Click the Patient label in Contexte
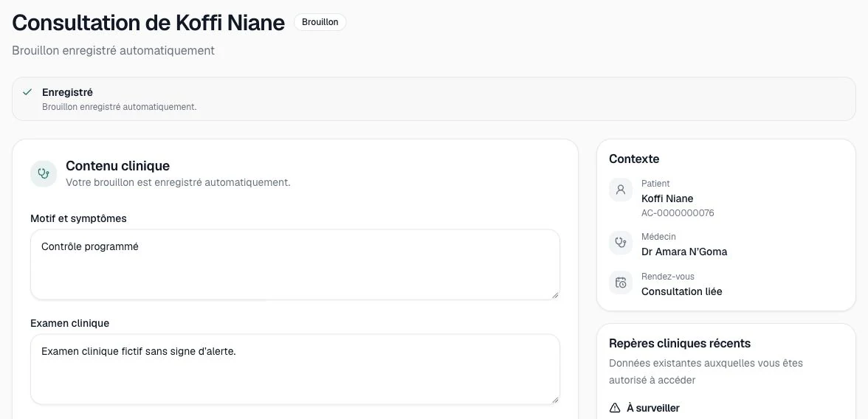This screenshot has height=419, width=868. [x=655, y=183]
